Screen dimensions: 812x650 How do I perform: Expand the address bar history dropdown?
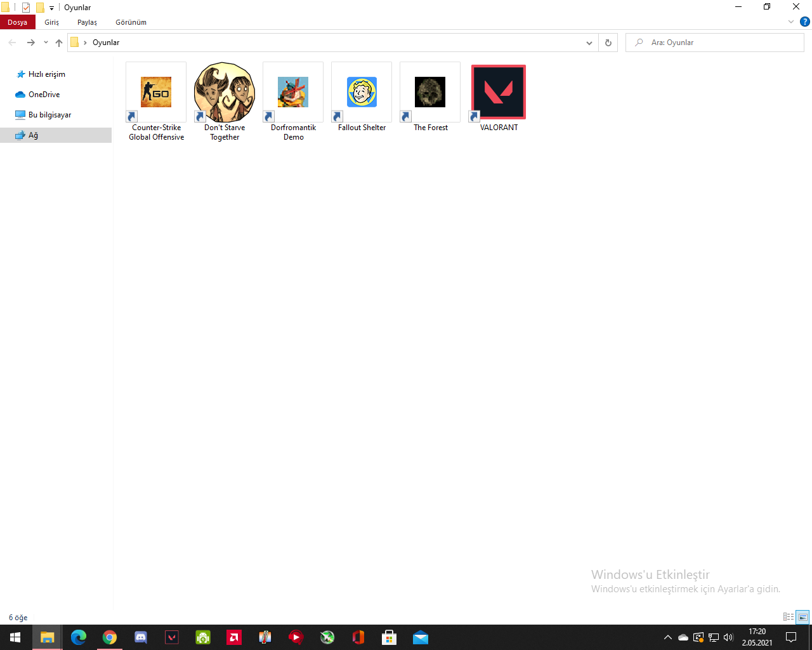[x=589, y=43]
